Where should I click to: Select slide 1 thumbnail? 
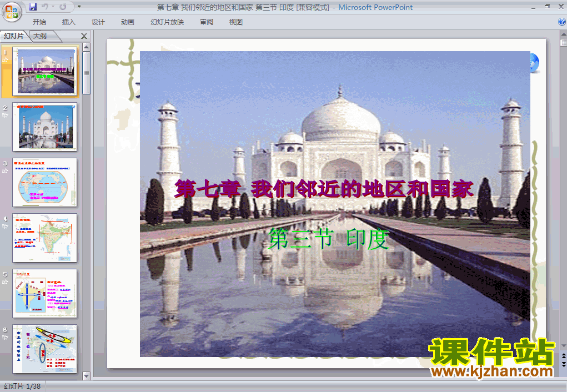[x=45, y=71]
